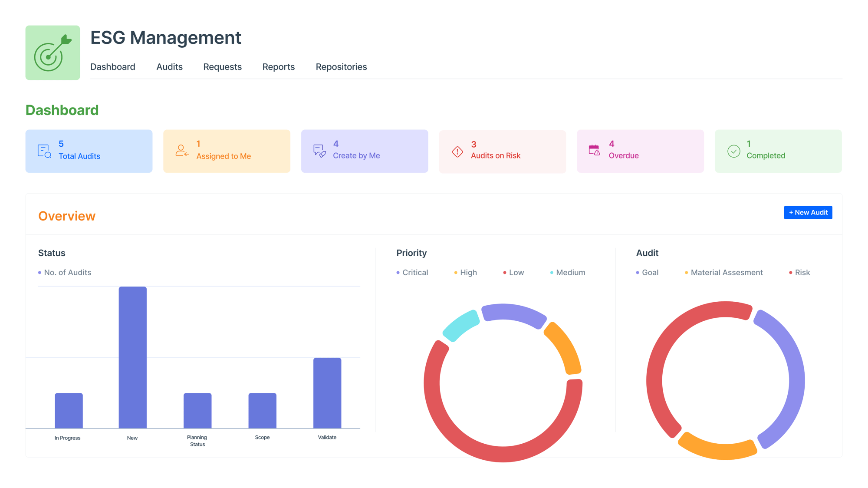Click the ESG Management target logo icon
Screen dimensions: 868x488
[x=53, y=53]
